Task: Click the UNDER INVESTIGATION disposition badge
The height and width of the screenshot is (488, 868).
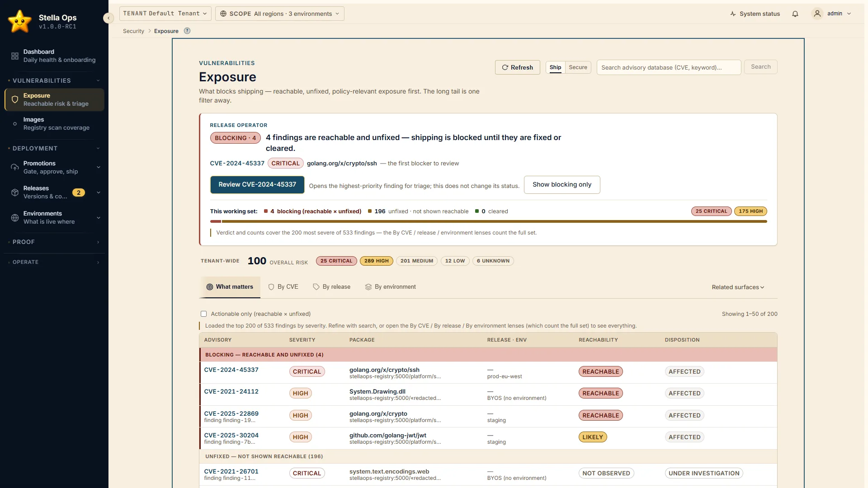Action: click(x=704, y=474)
